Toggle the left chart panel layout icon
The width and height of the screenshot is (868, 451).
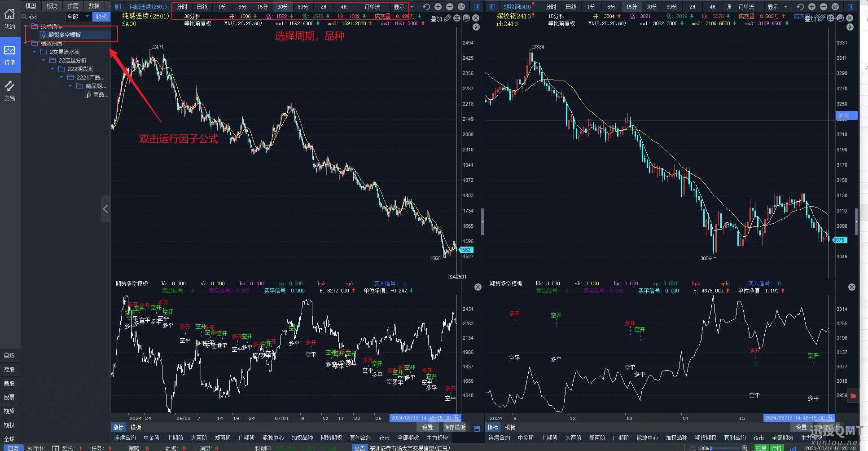click(x=118, y=7)
